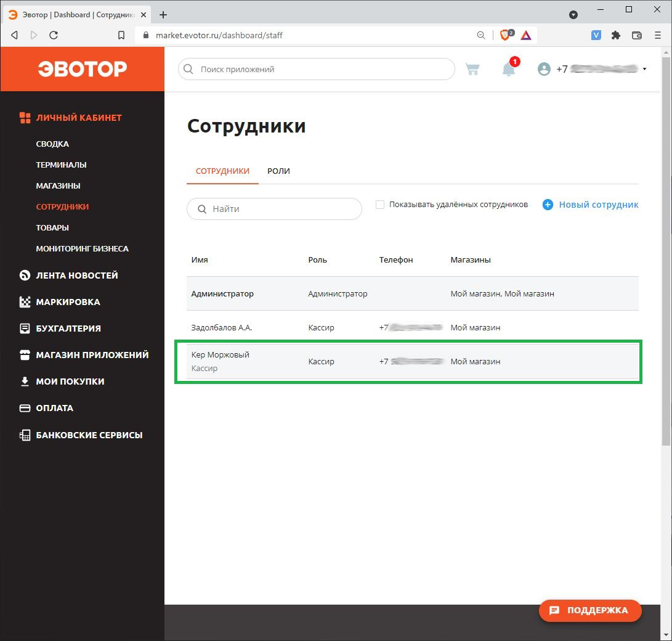Open the extensions puzzle icon
The width and height of the screenshot is (672, 641).
coord(615,35)
